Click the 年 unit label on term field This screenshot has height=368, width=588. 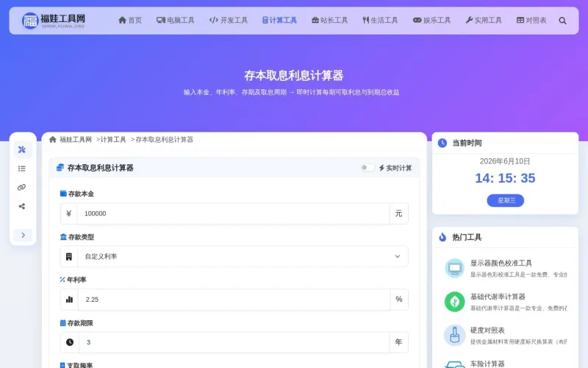click(x=398, y=342)
